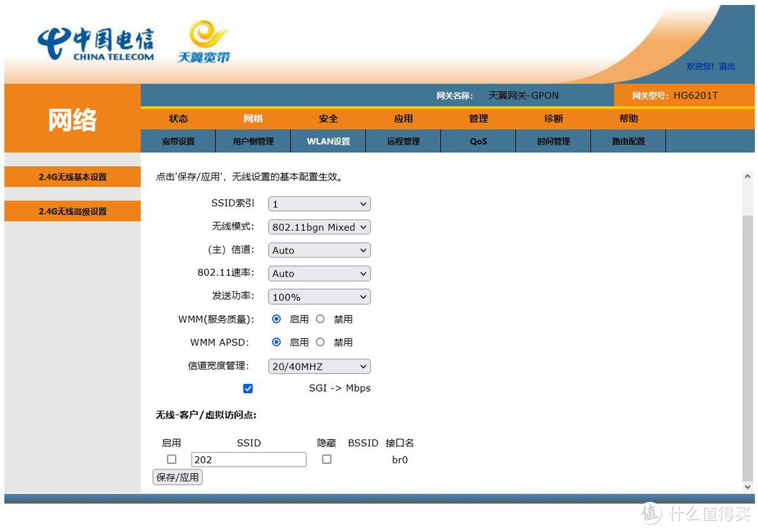Click the 保存/应用 button
The height and width of the screenshot is (532, 758).
(x=178, y=477)
